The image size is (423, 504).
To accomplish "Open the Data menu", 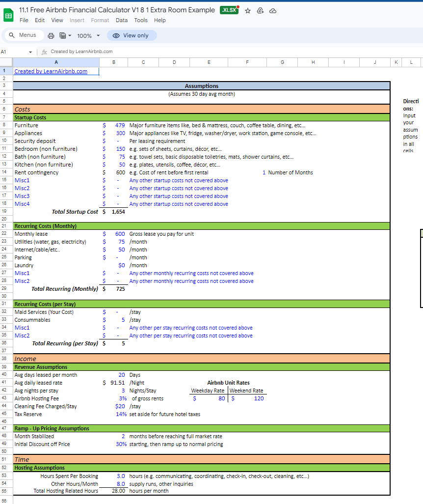I will (122, 20).
